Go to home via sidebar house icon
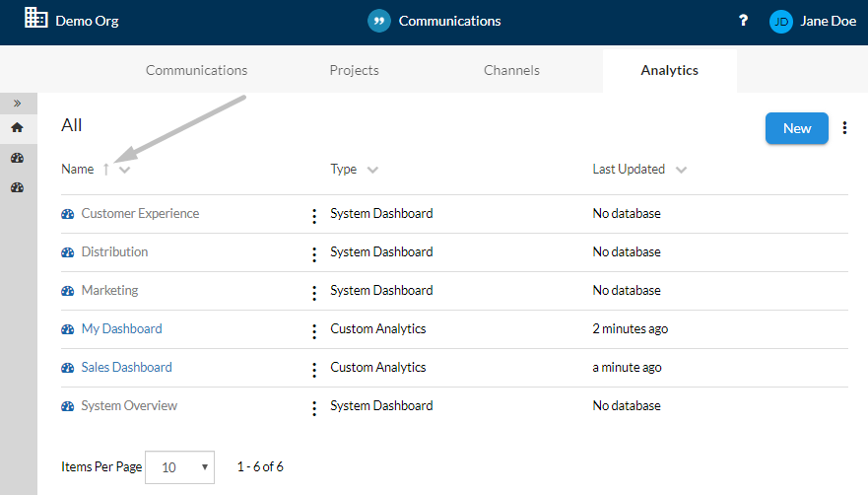Screen dimensions: 868x495 coord(17,127)
